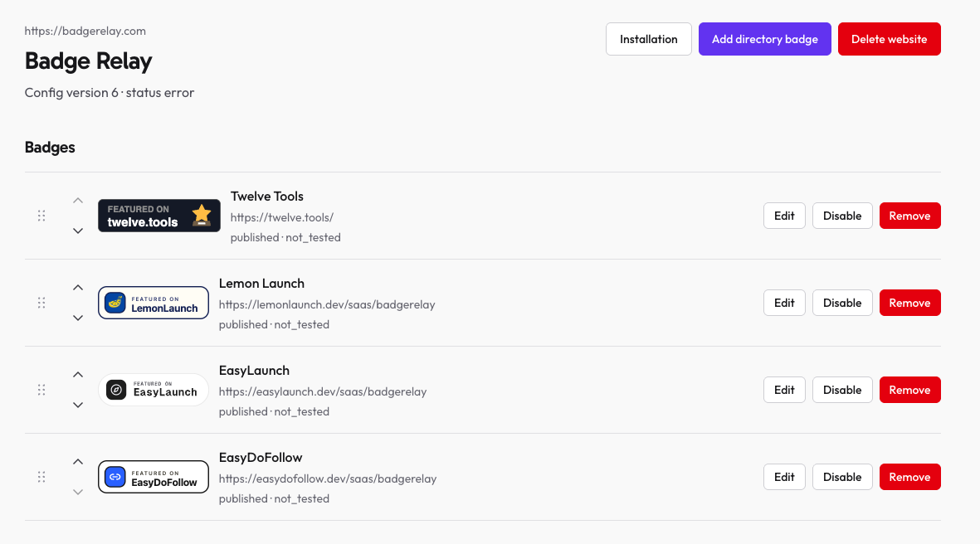Disable the Lemon Launch badge
This screenshot has height=544, width=980.
(x=842, y=303)
